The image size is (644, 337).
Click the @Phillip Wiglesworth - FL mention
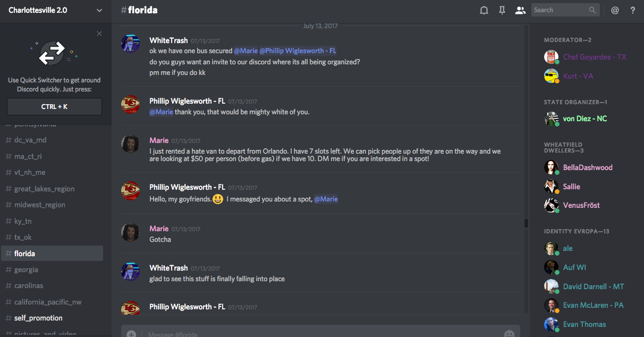pyautogui.click(x=298, y=51)
